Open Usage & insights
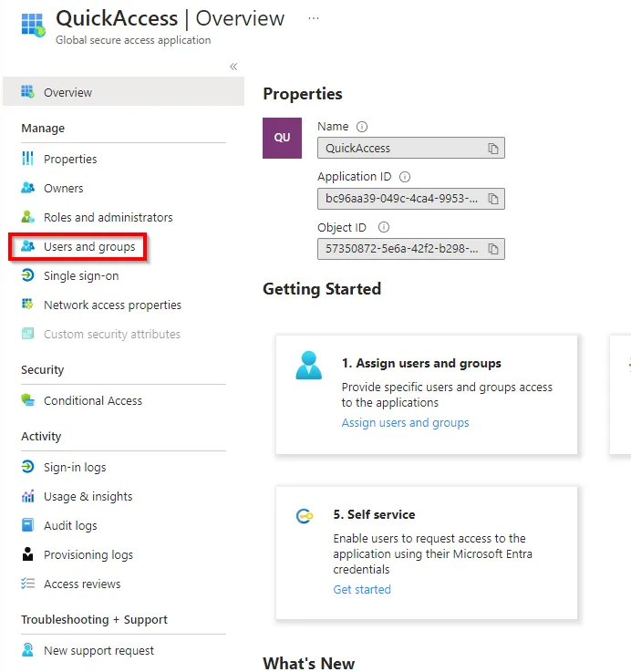The image size is (631, 672). pos(88,496)
